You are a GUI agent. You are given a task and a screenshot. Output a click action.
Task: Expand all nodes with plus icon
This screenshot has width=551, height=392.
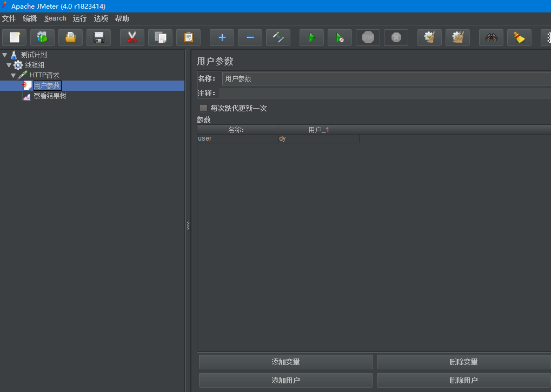click(222, 37)
